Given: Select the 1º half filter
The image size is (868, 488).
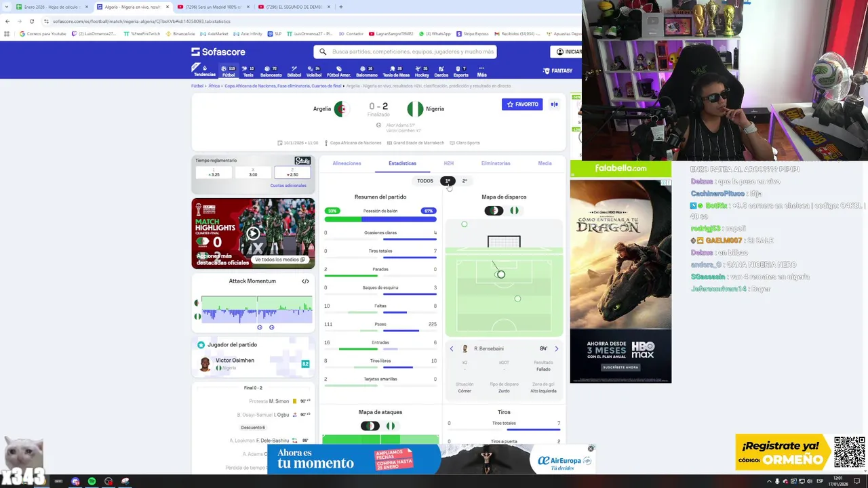Looking at the screenshot, I should click(448, 181).
